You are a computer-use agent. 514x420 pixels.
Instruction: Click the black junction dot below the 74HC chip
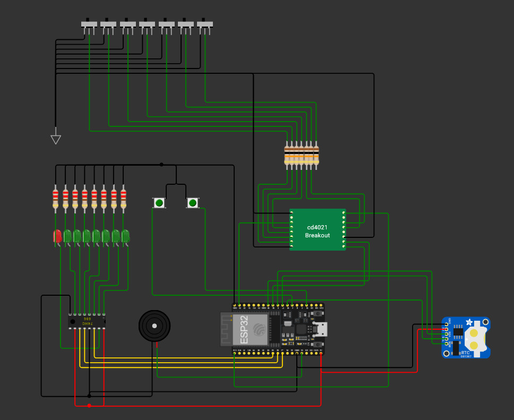point(89,396)
